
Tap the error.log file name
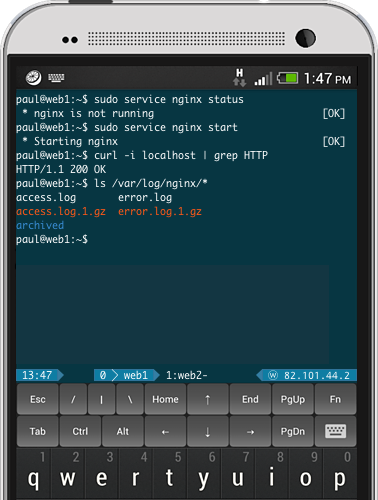tap(145, 197)
